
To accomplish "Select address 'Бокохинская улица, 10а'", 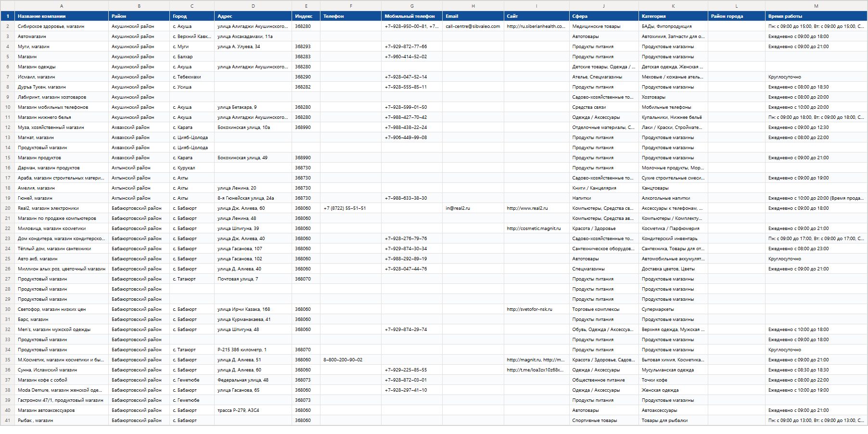I will tap(253, 128).
